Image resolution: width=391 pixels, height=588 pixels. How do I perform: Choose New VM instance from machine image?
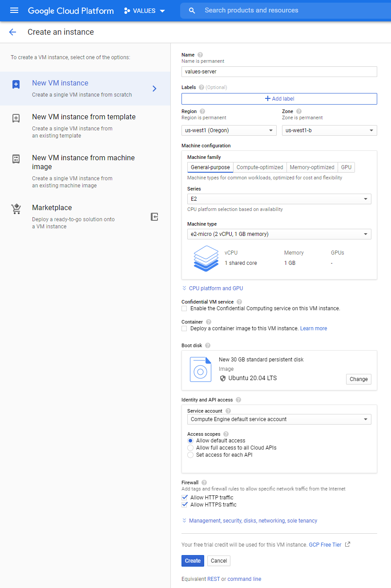tap(85, 171)
